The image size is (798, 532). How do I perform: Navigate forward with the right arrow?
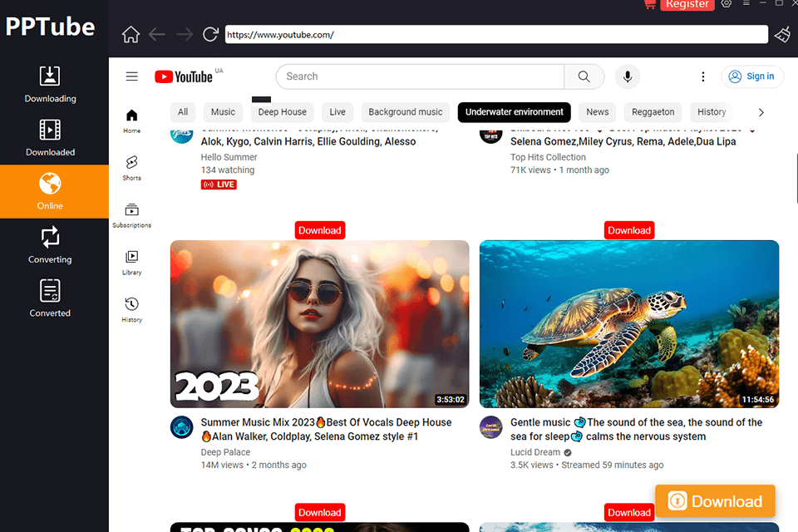pyautogui.click(x=185, y=35)
